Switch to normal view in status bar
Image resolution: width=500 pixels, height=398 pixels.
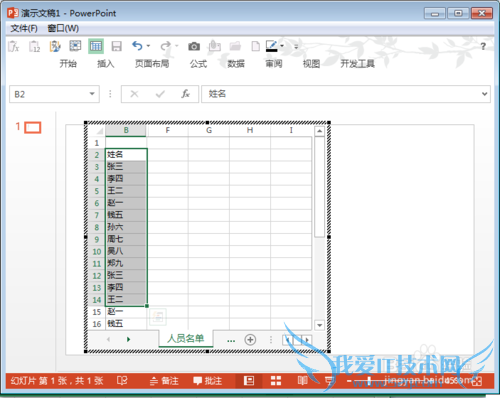[x=249, y=380]
